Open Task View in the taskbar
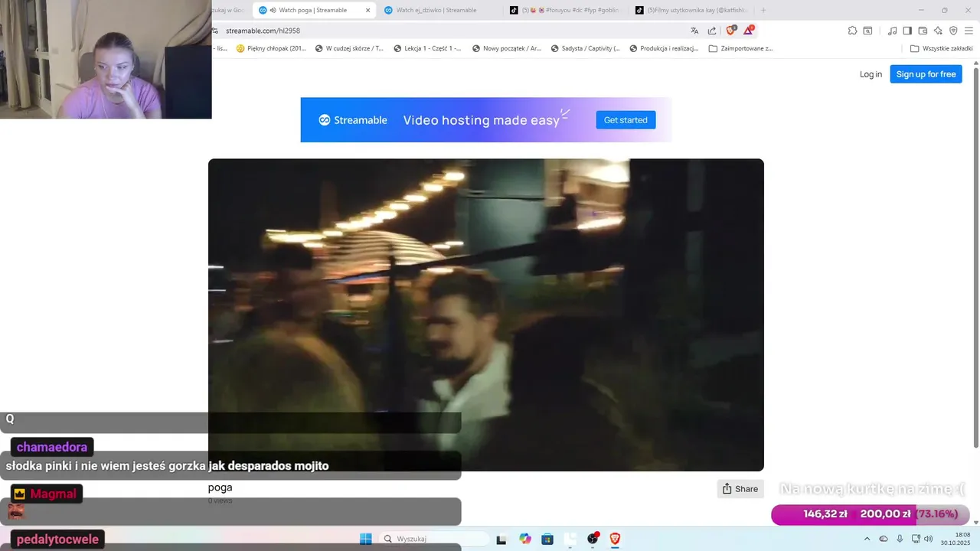 pos(501,540)
